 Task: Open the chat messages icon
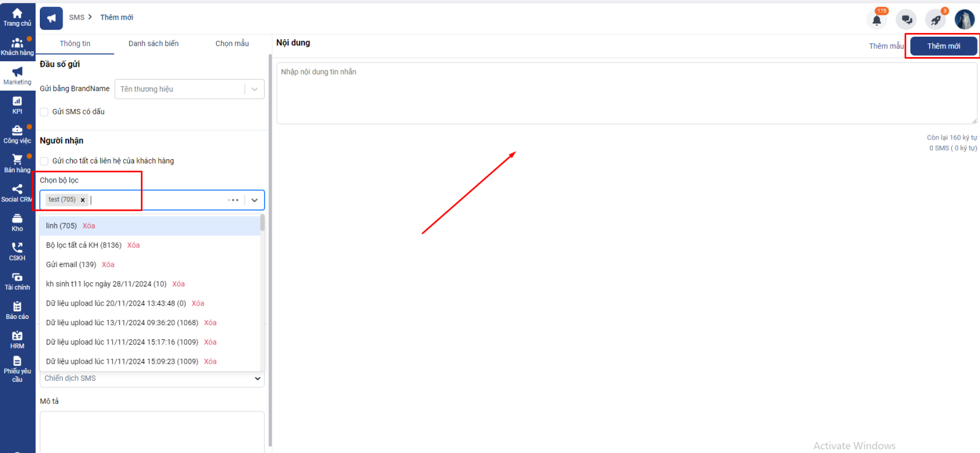[906, 20]
